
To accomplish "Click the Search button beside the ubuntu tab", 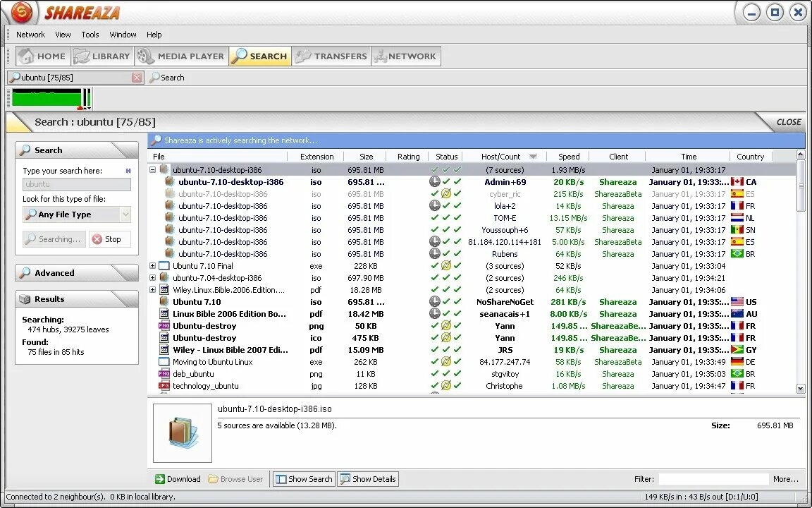I will 167,77.
